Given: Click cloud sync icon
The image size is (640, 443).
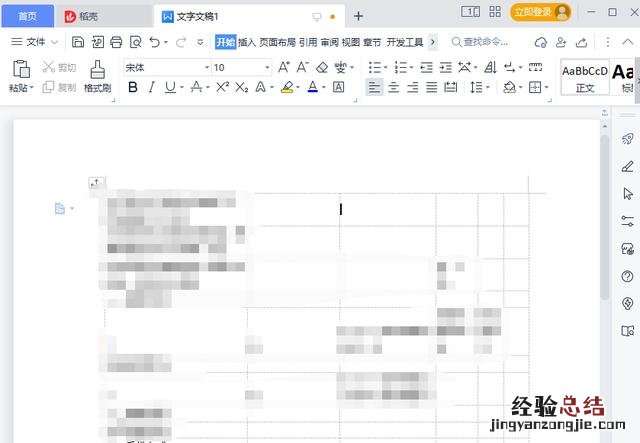Looking at the screenshot, I should click(541, 42).
